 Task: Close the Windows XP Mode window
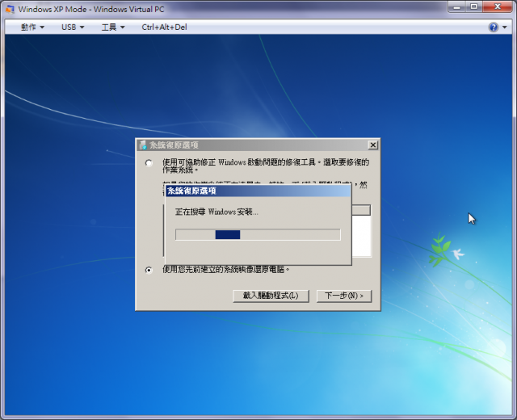pos(498,7)
